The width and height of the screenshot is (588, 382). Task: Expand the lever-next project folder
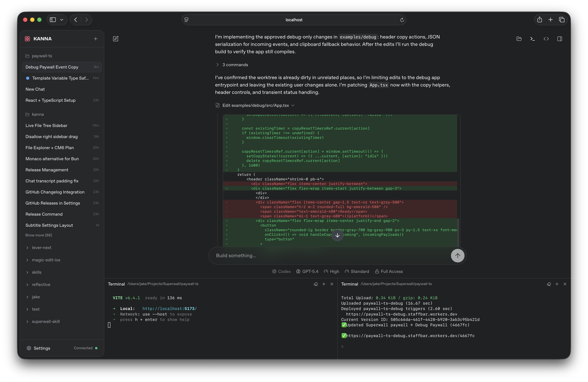click(x=41, y=248)
